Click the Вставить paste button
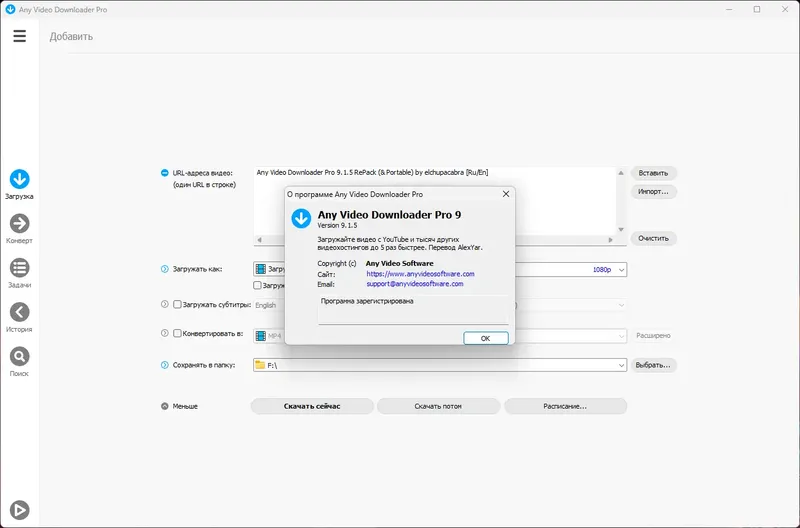The width and height of the screenshot is (800, 528). click(x=653, y=173)
